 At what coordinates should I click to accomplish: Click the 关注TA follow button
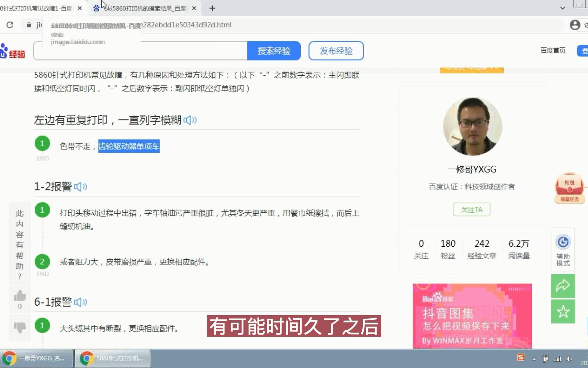472,210
